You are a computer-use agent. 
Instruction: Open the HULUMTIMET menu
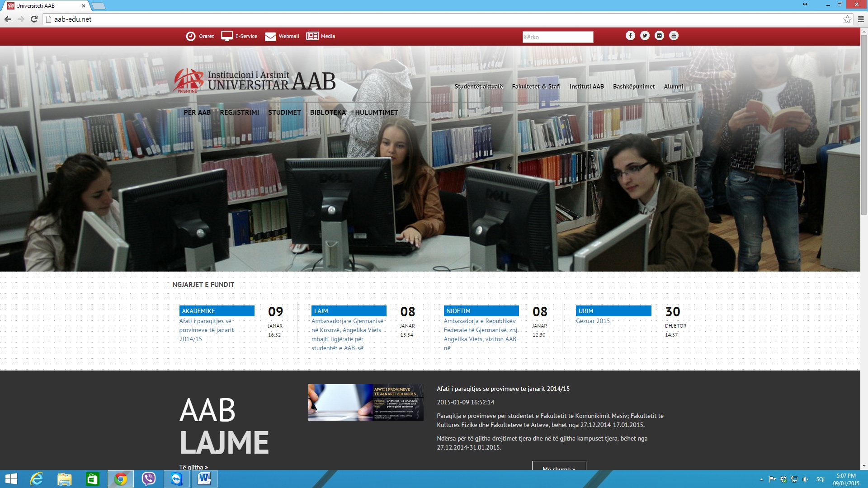coord(377,113)
